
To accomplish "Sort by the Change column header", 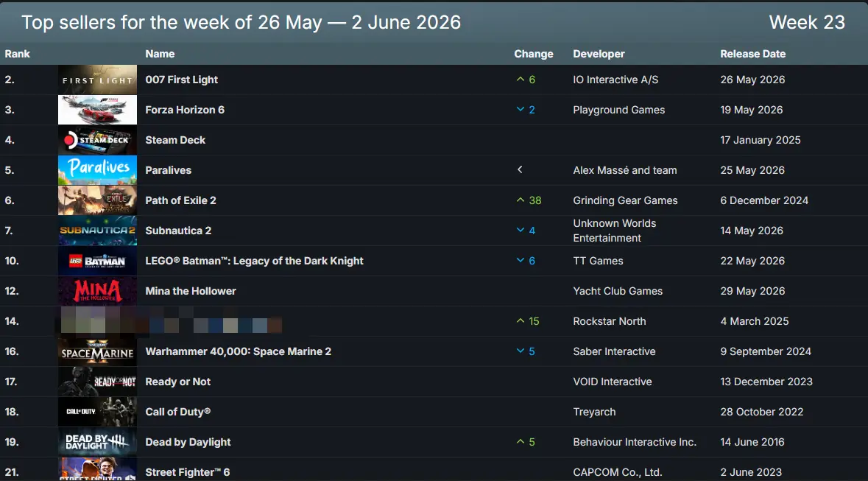I will [534, 54].
